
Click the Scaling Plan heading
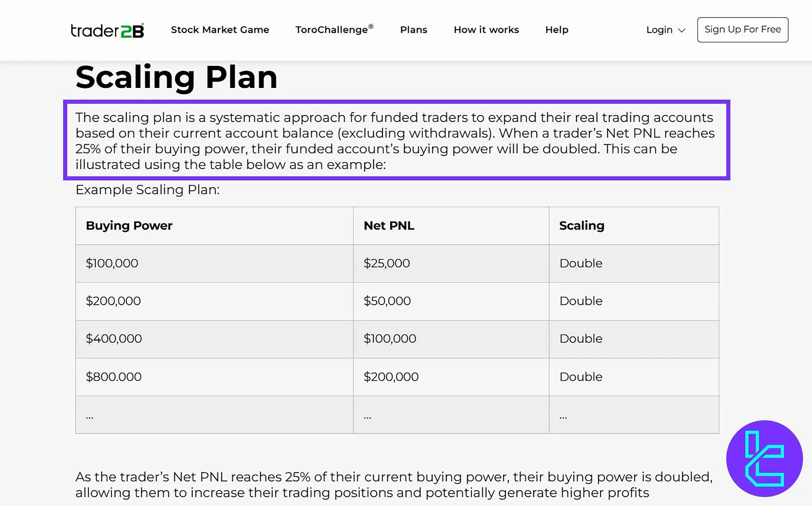tap(176, 77)
